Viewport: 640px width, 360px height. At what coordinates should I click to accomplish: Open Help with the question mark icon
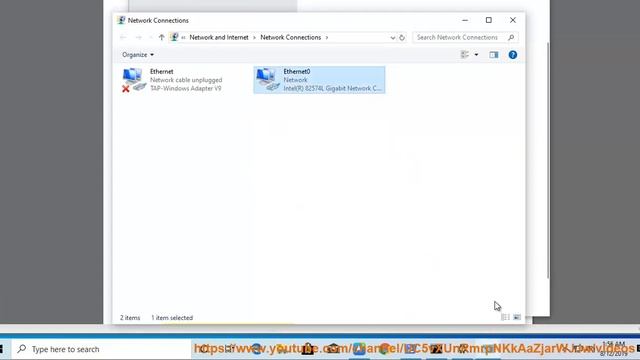[513, 55]
